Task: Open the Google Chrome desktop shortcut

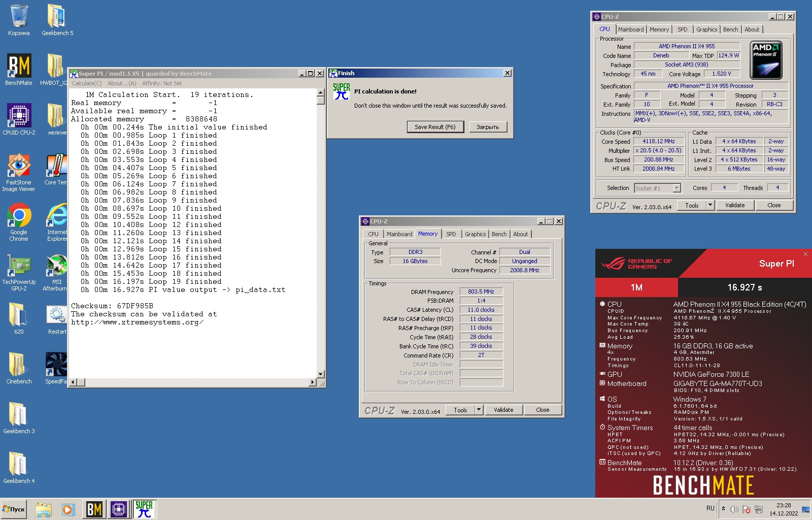Action: coord(19,222)
